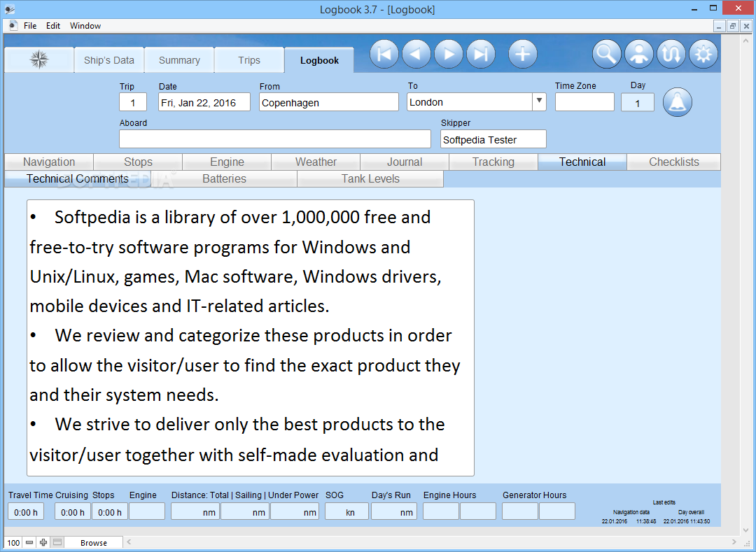
Task: Open the Browse mode popup
Action: tap(94, 542)
